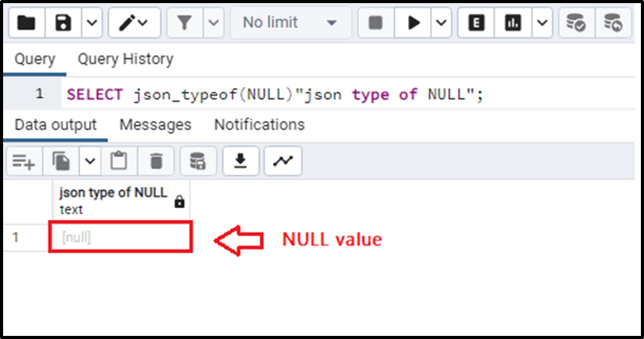Expand the save options dropdown arrow

pyautogui.click(x=92, y=23)
